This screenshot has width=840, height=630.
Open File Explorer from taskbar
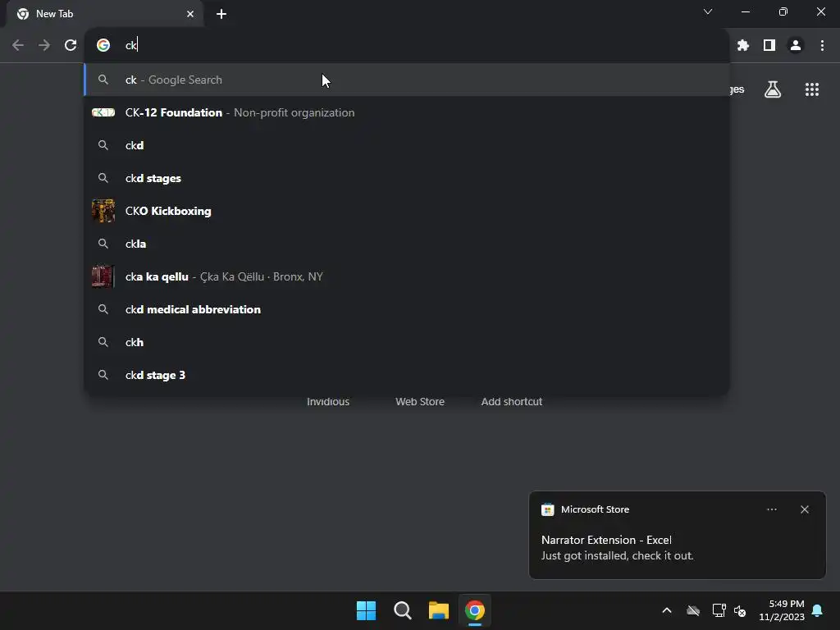[439, 610]
